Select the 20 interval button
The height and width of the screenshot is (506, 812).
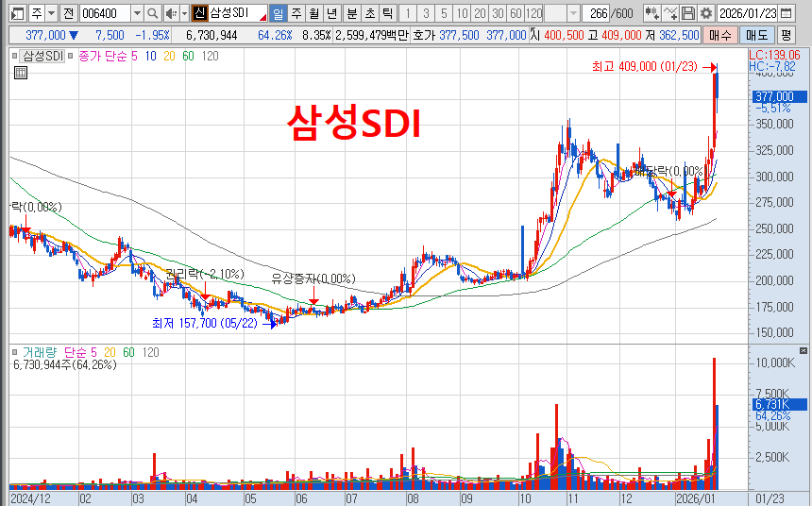click(x=480, y=13)
